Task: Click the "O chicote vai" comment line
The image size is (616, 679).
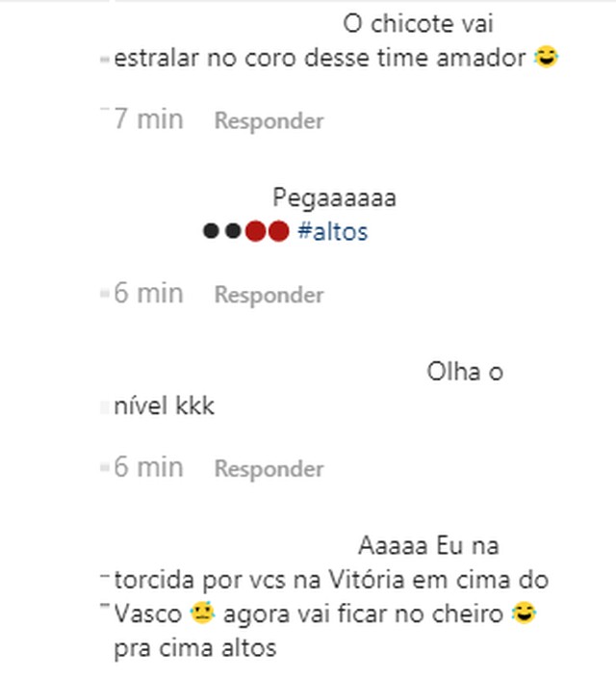Action: [x=418, y=23]
